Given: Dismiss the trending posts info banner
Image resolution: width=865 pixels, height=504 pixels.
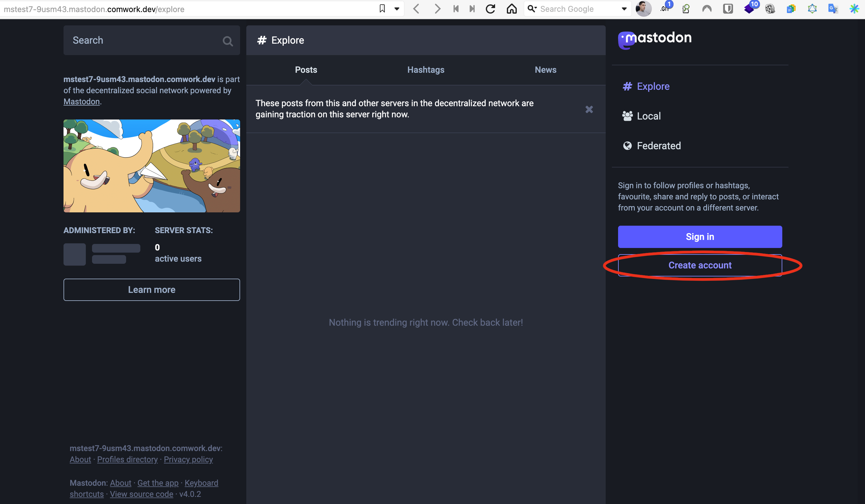Looking at the screenshot, I should click(589, 110).
